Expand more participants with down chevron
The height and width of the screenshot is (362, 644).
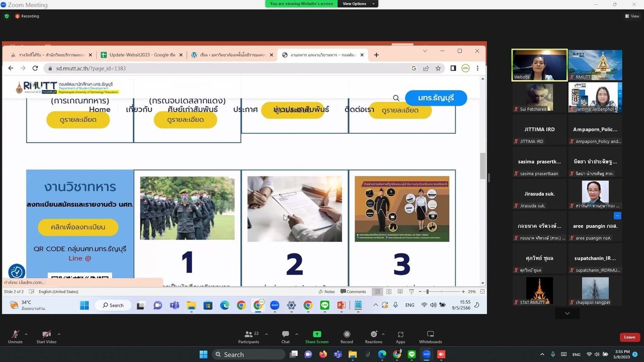(567, 313)
